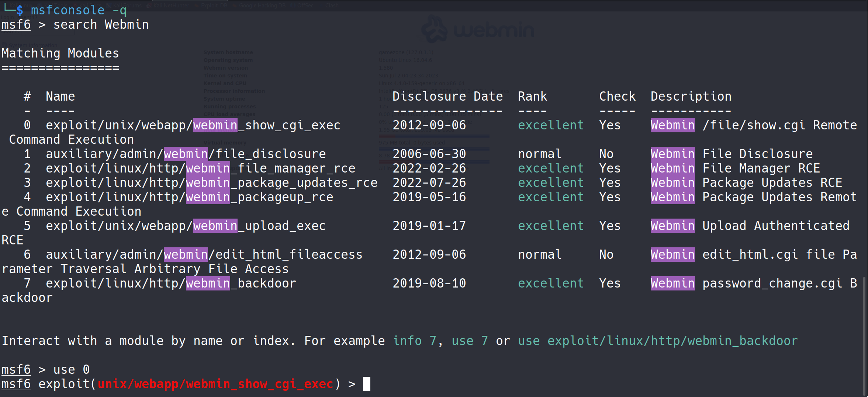This screenshot has height=397, width=868.
Task: Click the "Description" column header
Action: click(691, 97)
